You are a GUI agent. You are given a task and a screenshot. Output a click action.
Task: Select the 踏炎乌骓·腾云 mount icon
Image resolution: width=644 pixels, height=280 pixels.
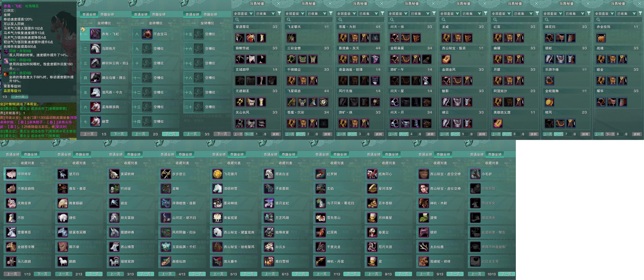pyautogui.click(x=95, y=78)
